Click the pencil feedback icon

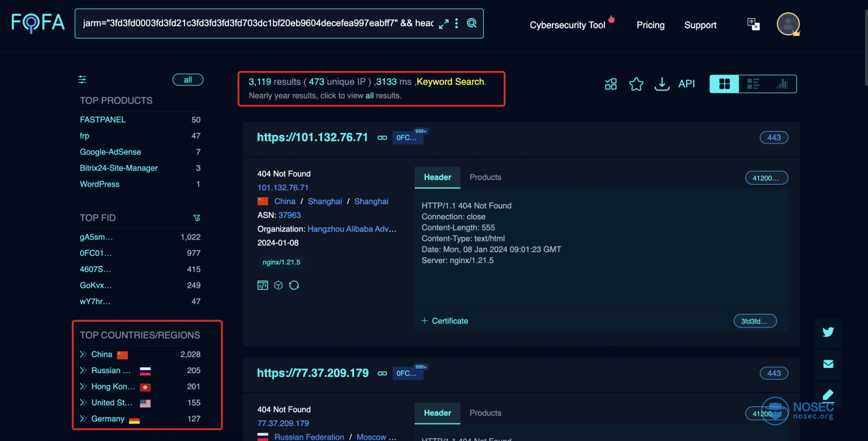point(828,395)
